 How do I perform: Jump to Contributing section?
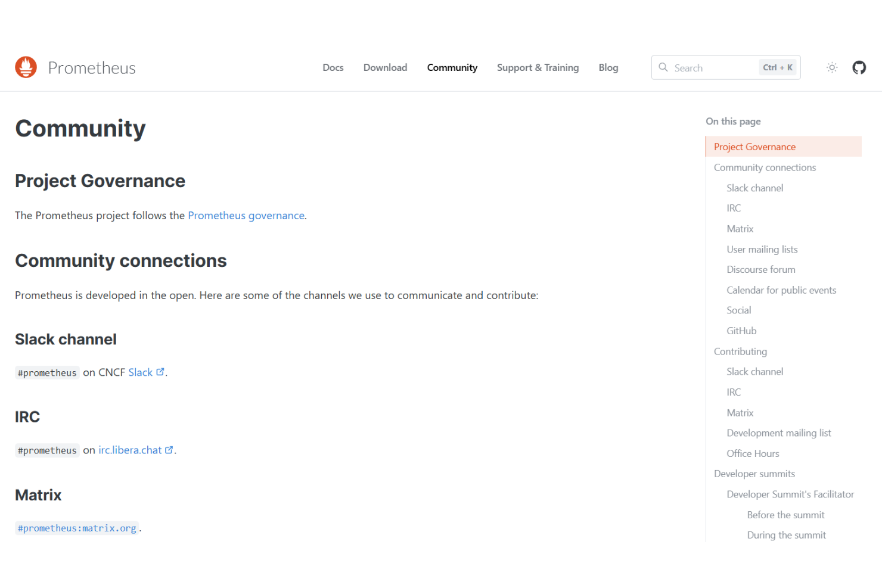click(x=741, y=351)
